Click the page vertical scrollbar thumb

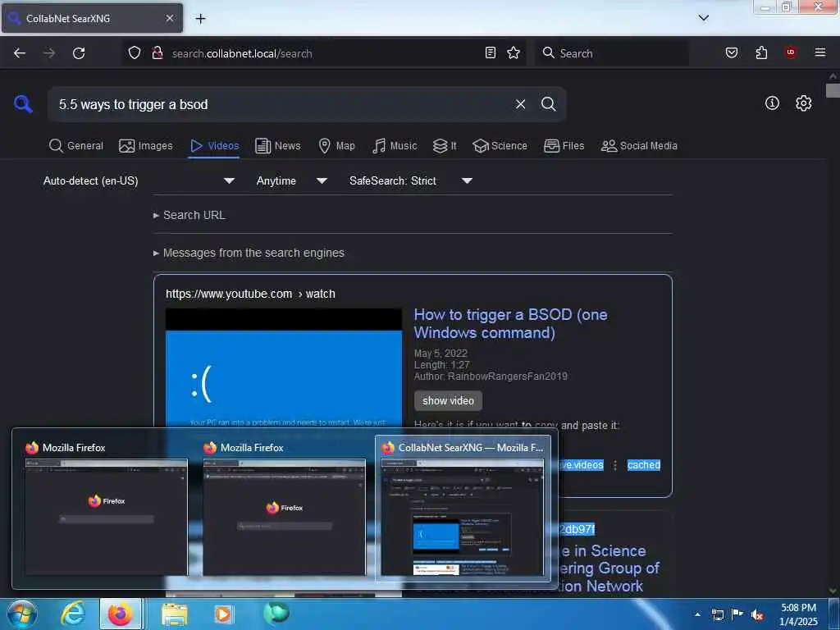833,90
